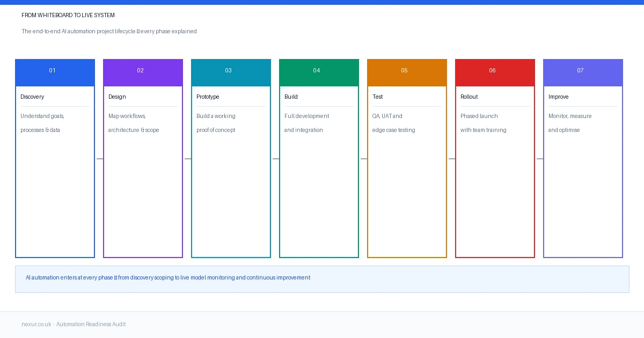Click 'QA, UAT and' description line
Viewport: 644px width, 338px height.
click(x=387, y=116)
